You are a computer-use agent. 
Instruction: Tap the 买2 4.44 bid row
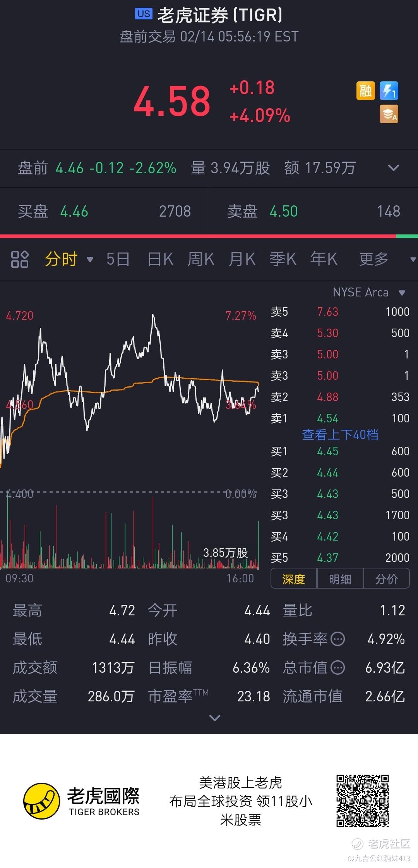click(x=340, y=473)
